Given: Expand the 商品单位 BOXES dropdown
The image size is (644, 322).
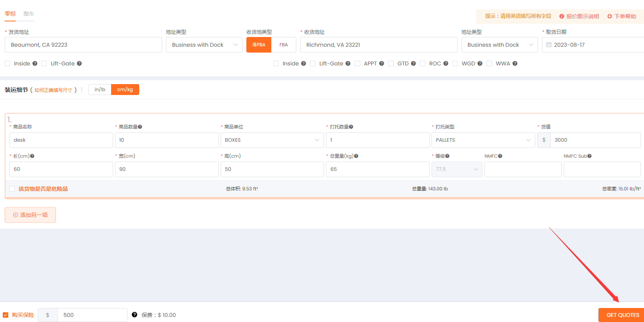Looking at the screenshot, I should click(272, 140).
